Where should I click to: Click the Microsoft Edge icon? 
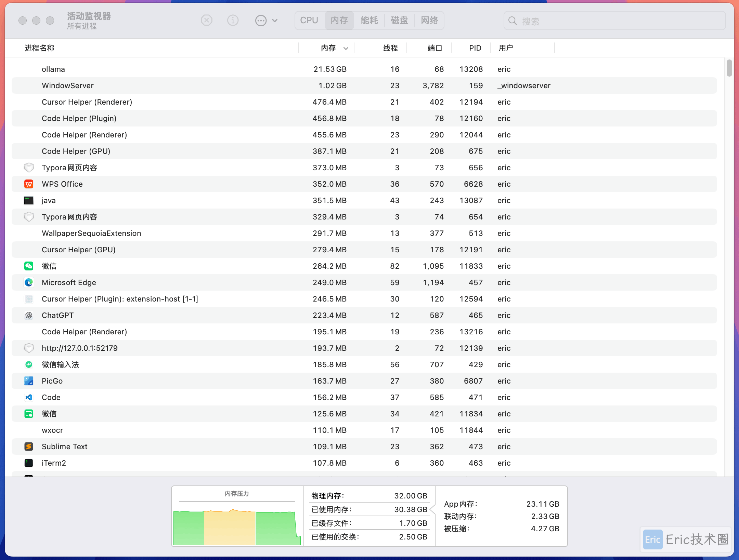pyautogui.click(x=29, y=282)
